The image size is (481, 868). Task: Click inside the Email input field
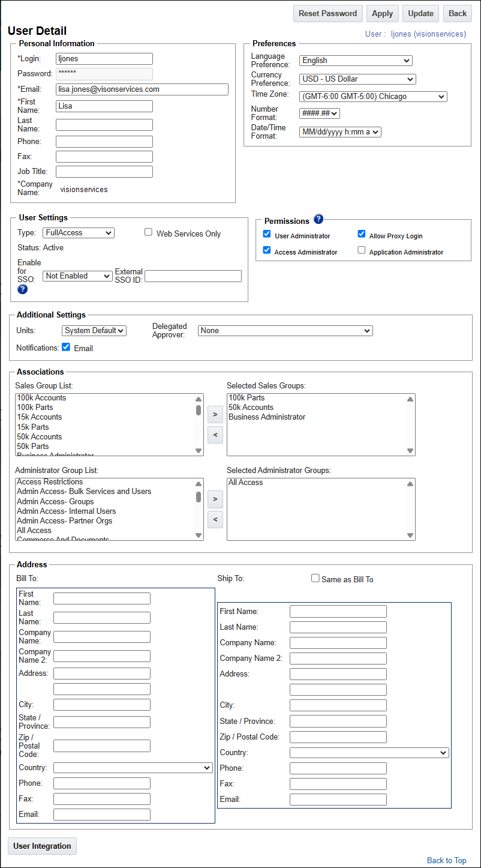pos(142,89)
